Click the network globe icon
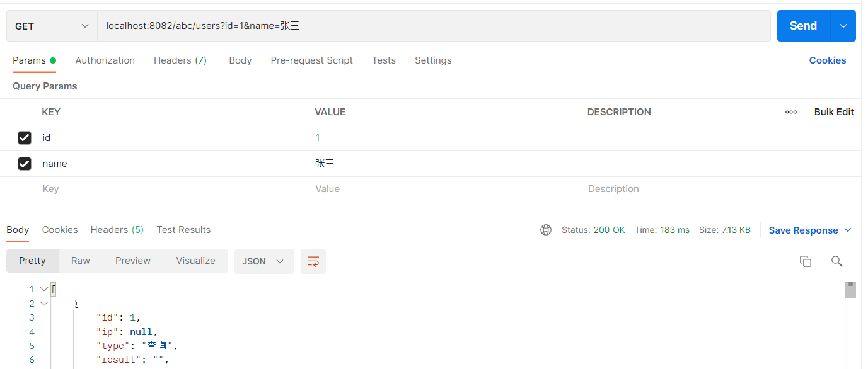The height and width of the screenshot is (369, 868). pos(546,230)
